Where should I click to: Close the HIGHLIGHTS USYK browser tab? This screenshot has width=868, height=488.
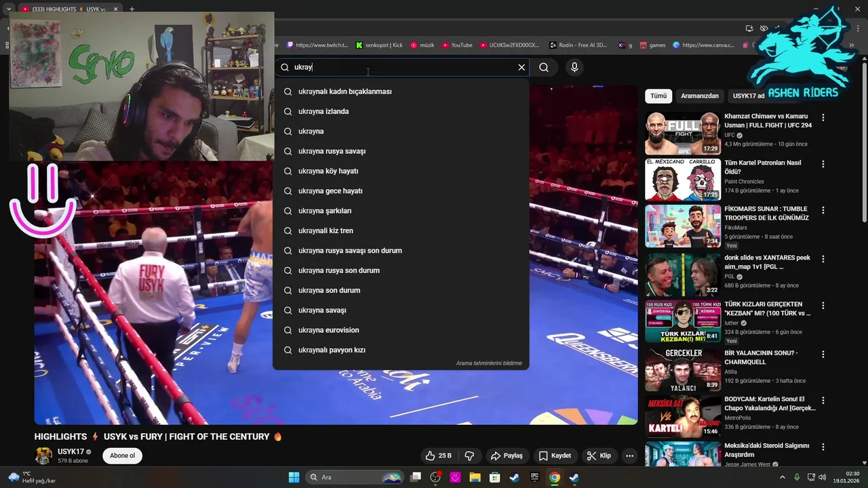[115, 9]
